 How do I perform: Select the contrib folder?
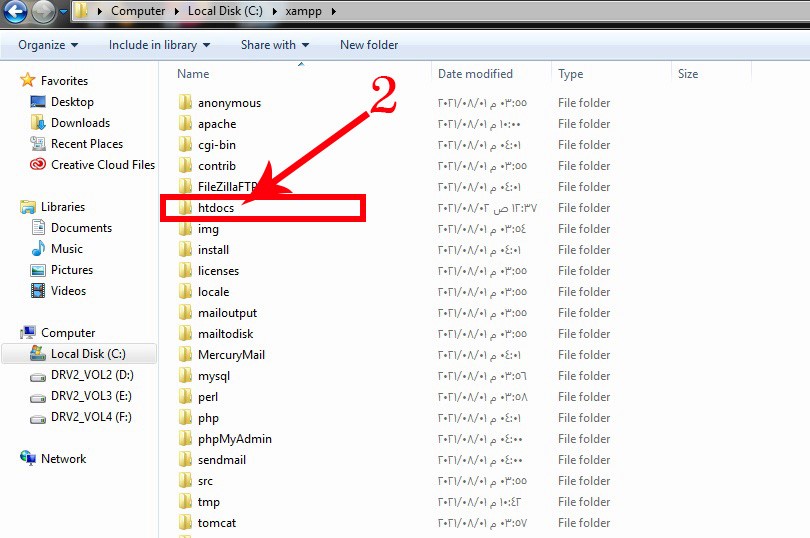[x=216, y=166]
